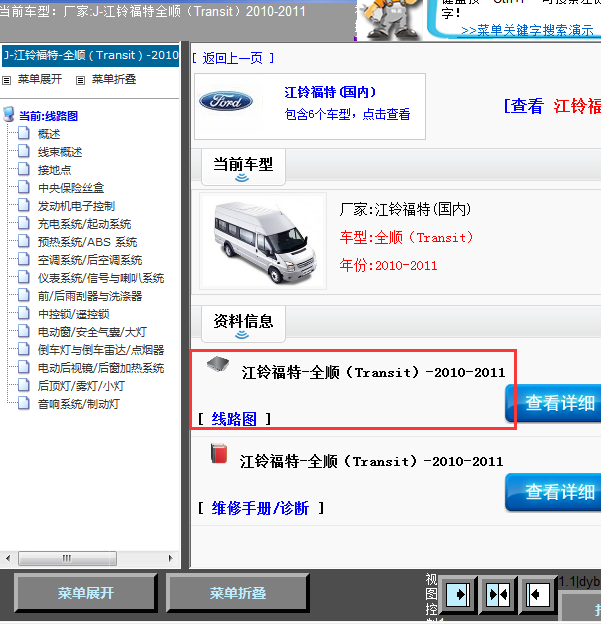Open 中控锁/遥控锁 tree entry
The height and width of the screenshot is (624, 601).
(73, 314)
